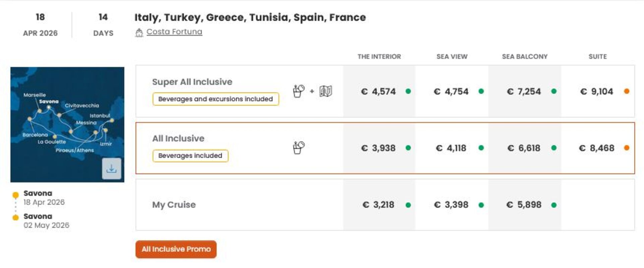Click the Sea Balcony column header

(x=524, y=57)
